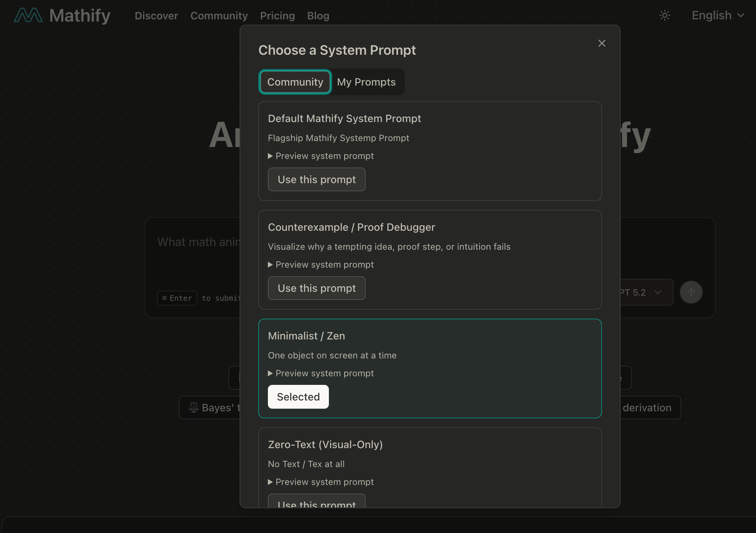Viewport: 756px width, 533px height.
Task: Click the Mathify logo icon
Action: coord(28,16)
